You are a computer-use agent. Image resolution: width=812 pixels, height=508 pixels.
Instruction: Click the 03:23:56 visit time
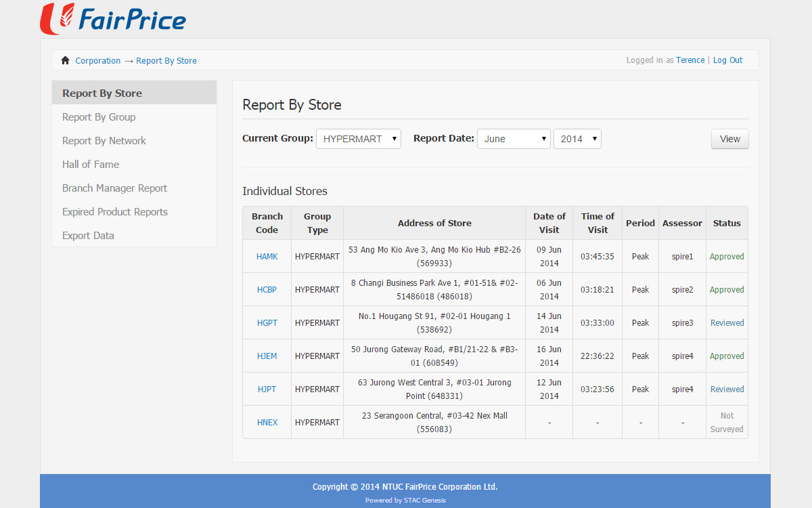597,389
